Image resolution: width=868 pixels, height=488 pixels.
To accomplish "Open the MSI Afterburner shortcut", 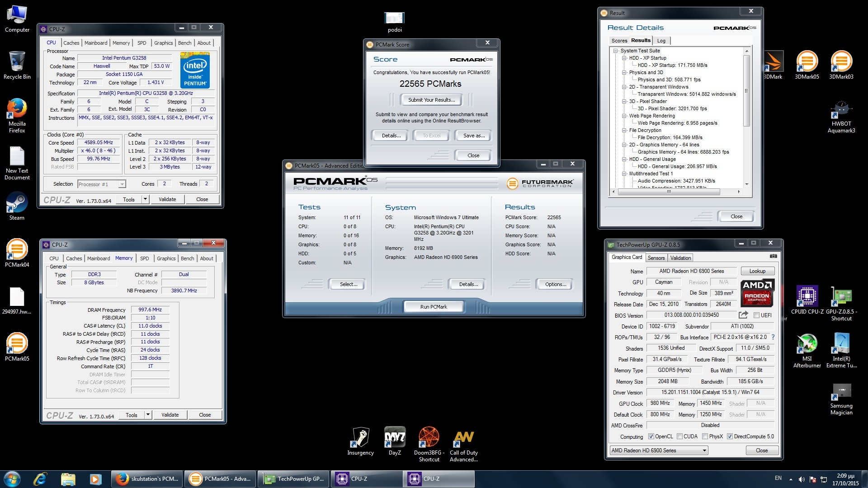I will click(807, 351).
